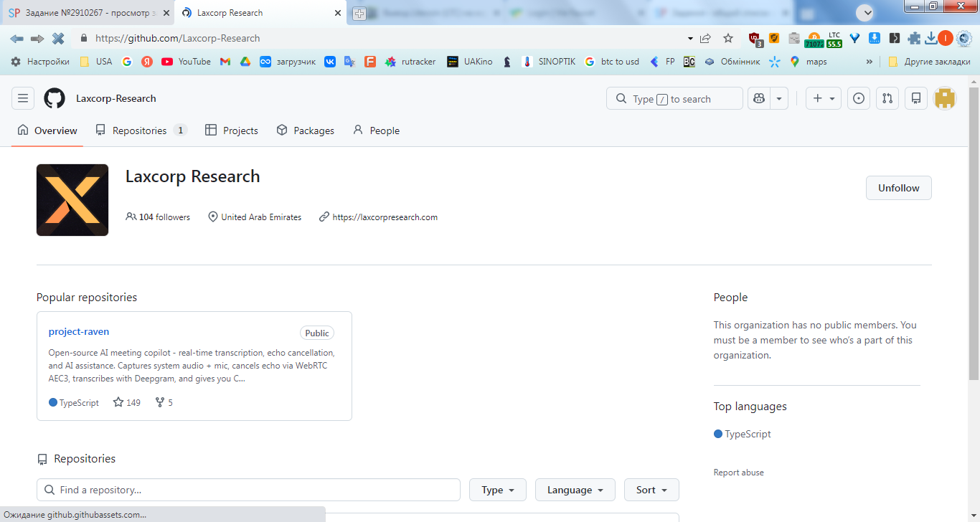Focus the 'Find a repository' search field
Viewport: 980px width, 522px height.
tap(248, 490)
